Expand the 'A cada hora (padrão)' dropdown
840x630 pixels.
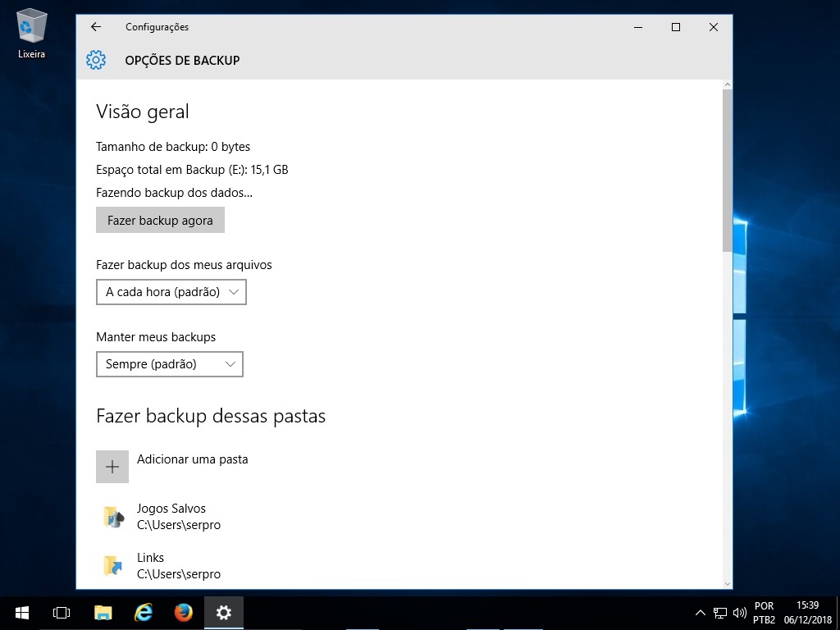pos(171,292)
